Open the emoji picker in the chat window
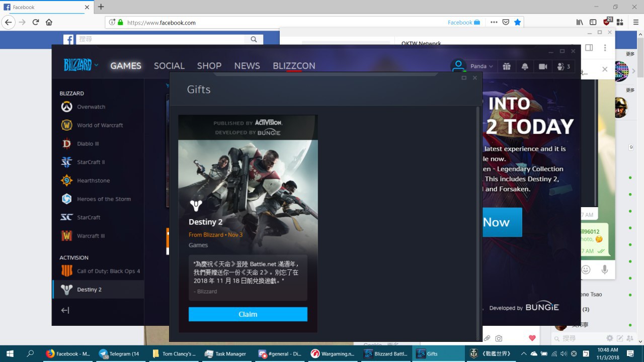Screen dimensions: 644x362 coord(586,269)
